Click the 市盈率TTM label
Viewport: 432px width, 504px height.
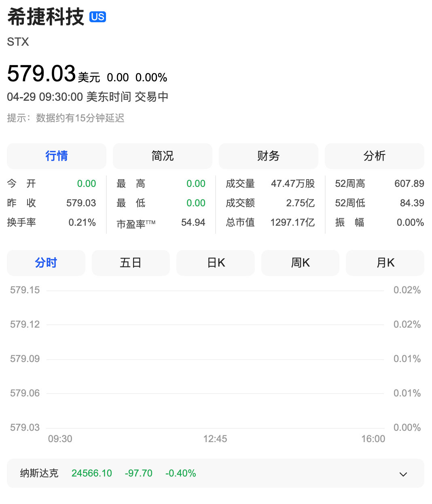point(136,222)
